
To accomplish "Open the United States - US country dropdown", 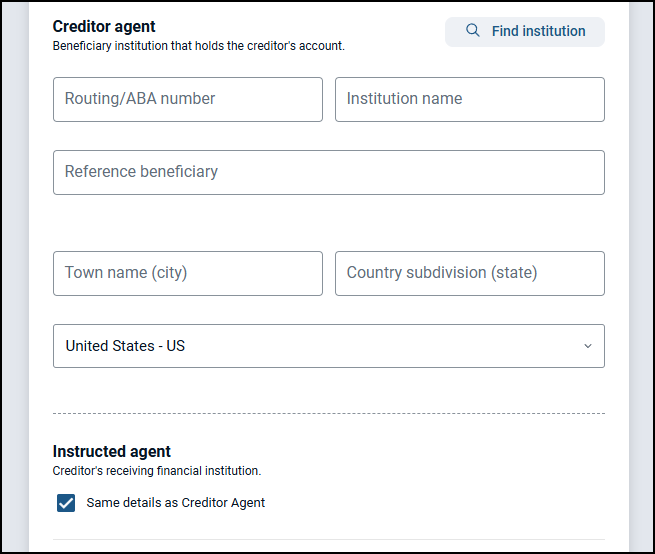I will click(328, 346).
